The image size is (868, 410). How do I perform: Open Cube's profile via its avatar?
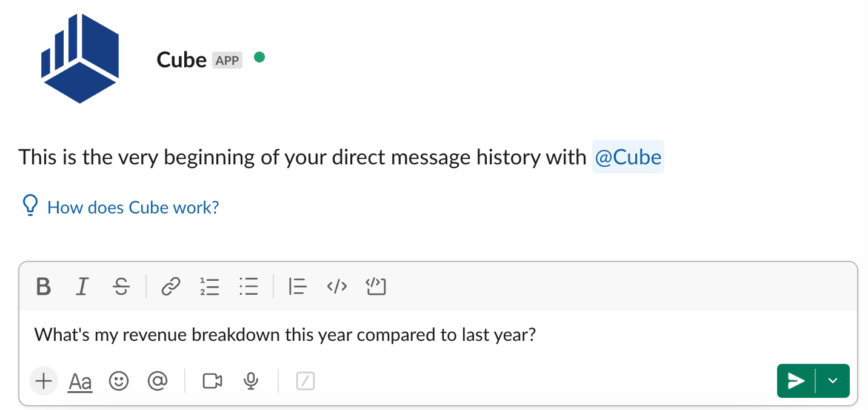point(79,59)
